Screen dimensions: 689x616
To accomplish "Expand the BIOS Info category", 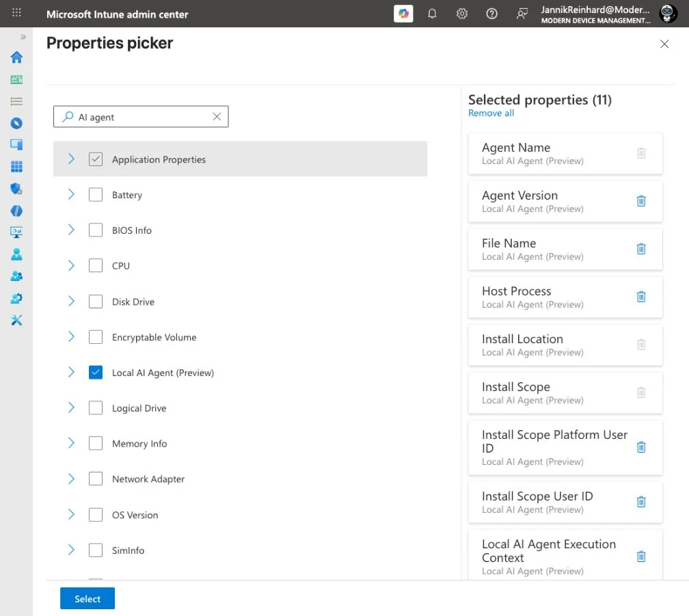I will [x=71, y=230].
